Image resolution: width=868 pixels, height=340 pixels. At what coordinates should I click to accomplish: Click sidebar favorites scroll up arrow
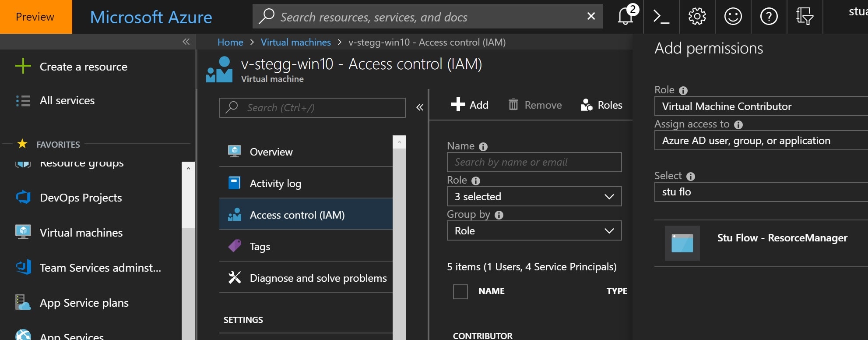coord(188,168)
